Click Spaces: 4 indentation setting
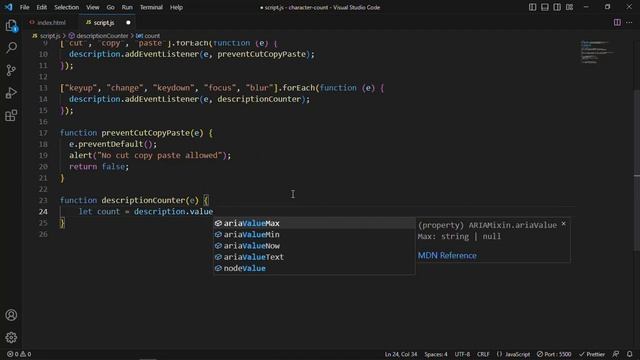 tap(436, 354)
